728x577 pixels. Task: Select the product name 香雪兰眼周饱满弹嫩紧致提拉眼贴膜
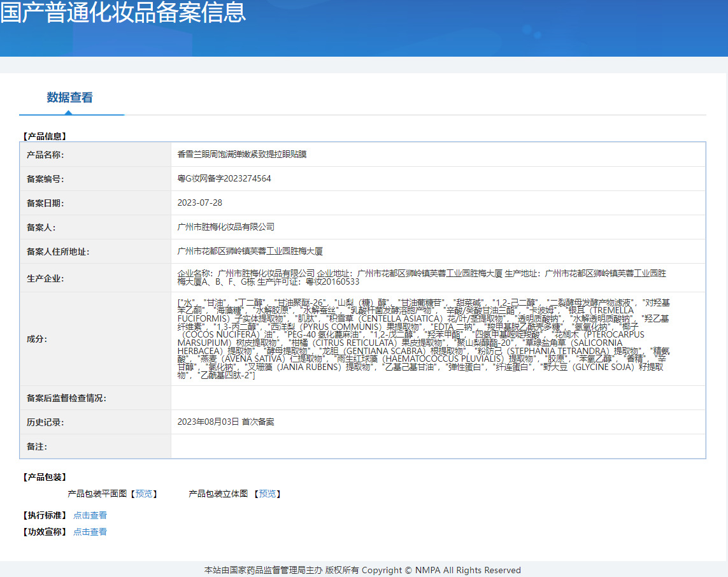click(x=242, y=154)
